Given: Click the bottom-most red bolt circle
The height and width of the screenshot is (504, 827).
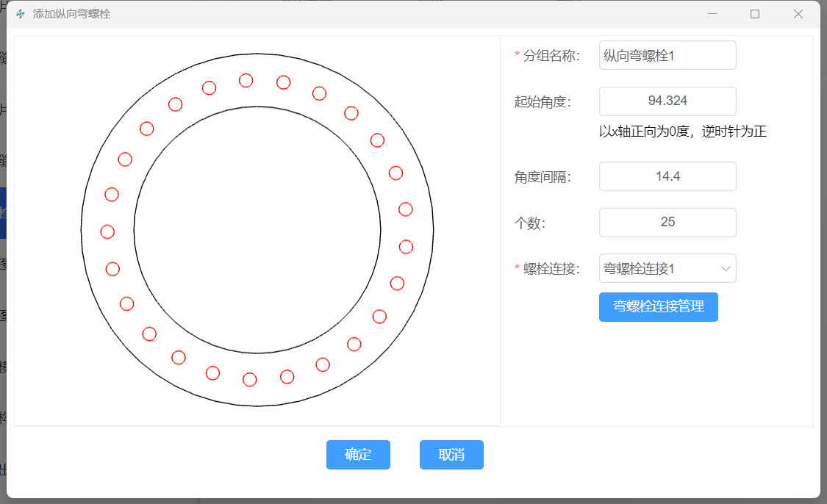Looking at the screenshot, I should [x=248, y=381].
